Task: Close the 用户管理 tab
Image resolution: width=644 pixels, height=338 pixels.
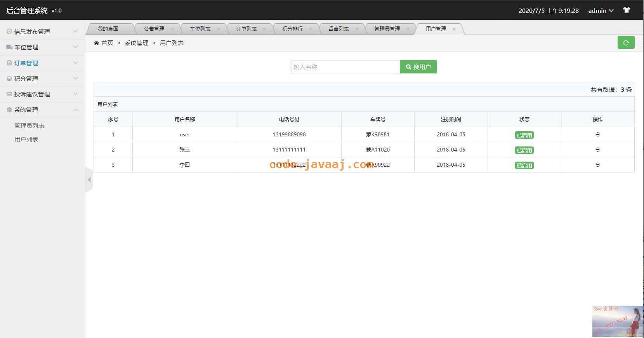Action: (454, 29)
